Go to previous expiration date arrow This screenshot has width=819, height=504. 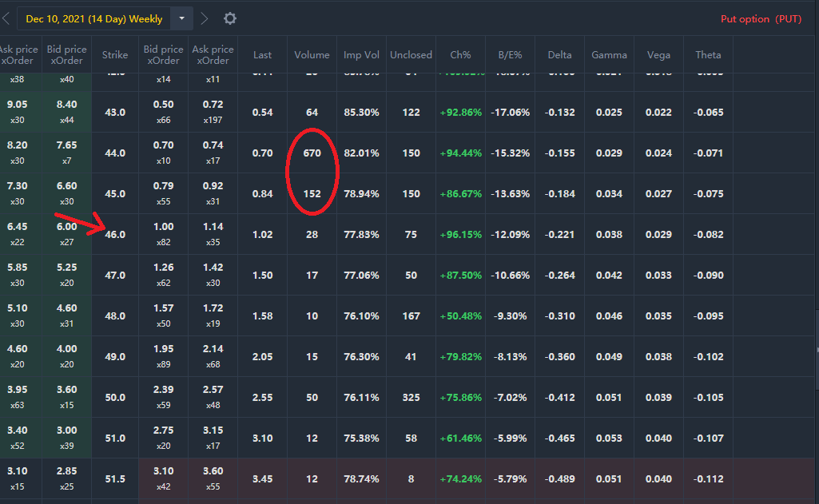click(6, 19)
